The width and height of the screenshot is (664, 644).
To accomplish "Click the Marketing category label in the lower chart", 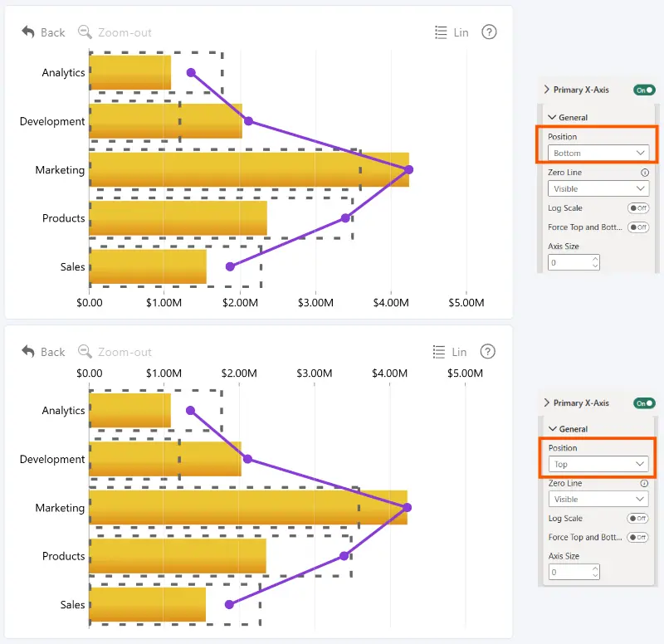I will (x=60, y=508).
